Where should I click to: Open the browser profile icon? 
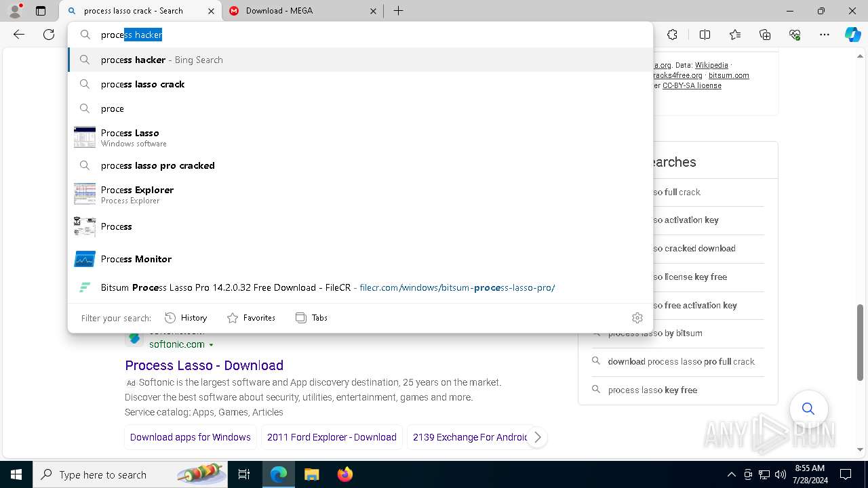click(15, 11)
